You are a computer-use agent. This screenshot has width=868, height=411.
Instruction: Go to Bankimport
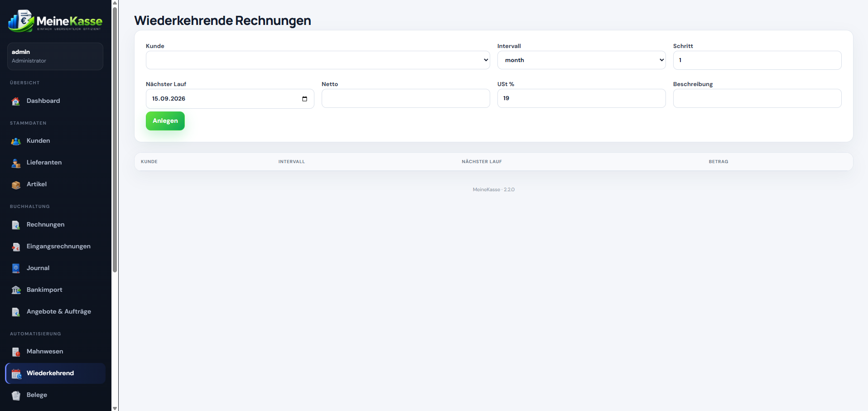click(x=55, y=290)
